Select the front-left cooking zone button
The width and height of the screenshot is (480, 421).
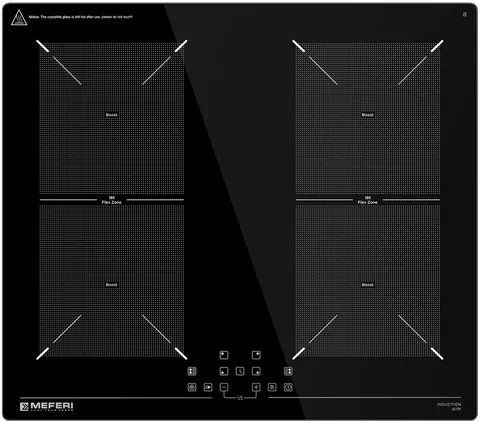click(224, 371)
